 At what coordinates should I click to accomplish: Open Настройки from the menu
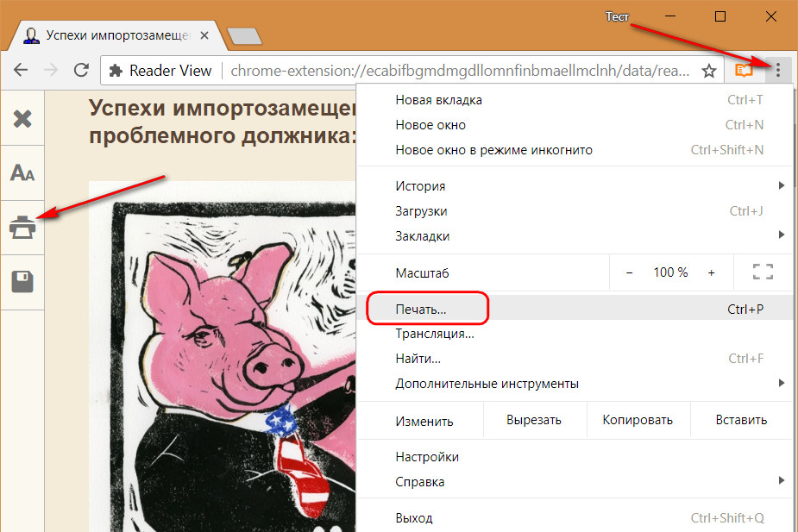[x=575, y=457]
